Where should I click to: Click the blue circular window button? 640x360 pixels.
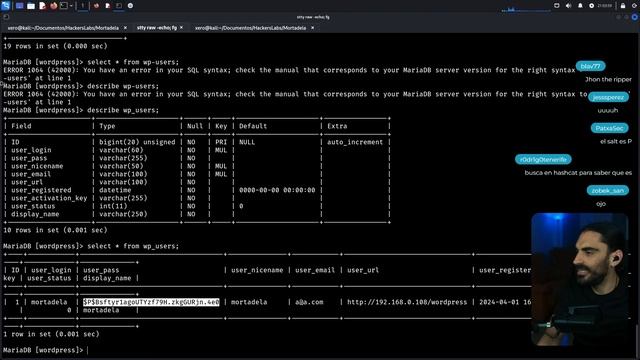[635, 17]
